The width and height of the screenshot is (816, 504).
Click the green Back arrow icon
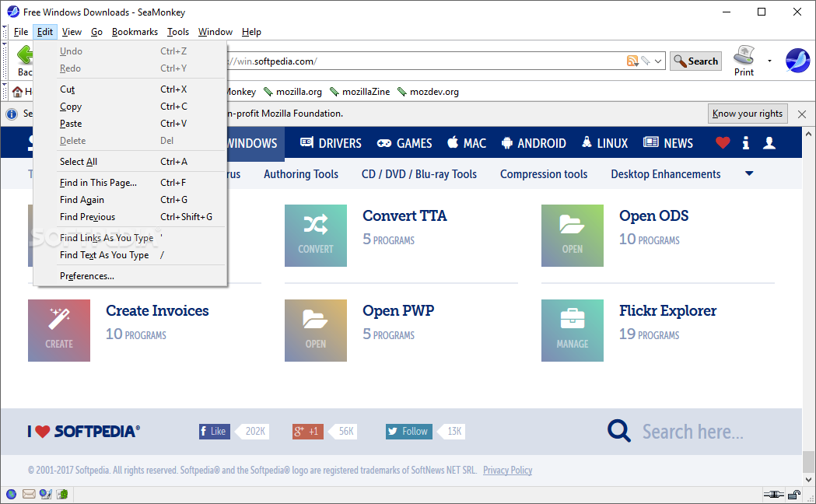click(x=24, y=55)
